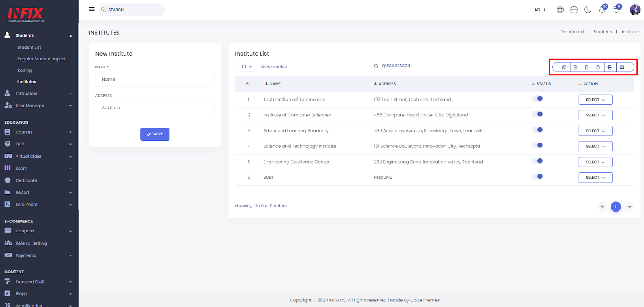Export institute list as PDF
This screenshot has width=644, height=307.
(x=598, y=67)
